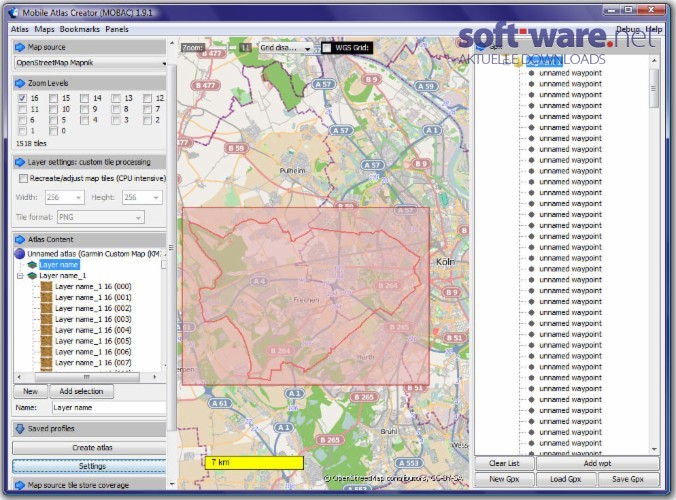Click the A 61 motorway shield on map
Viewport: 676px width, 500px height.
click(220, 403)
